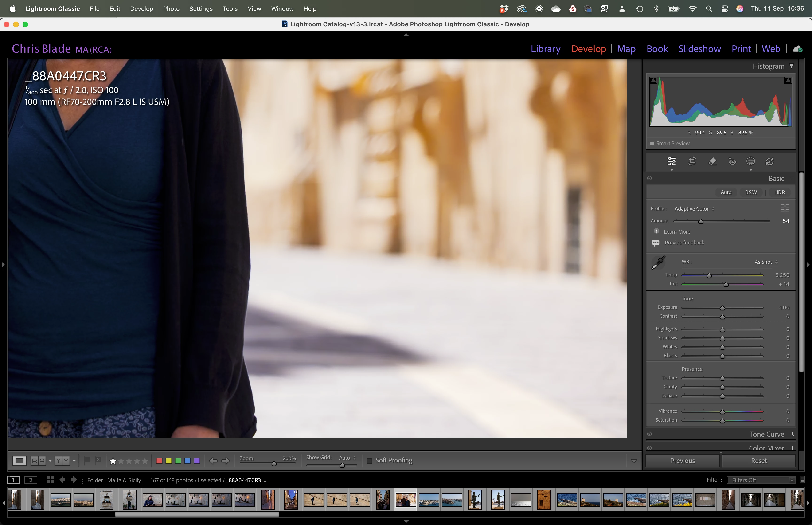This screenshot has width=812, height=525.
Task: Select the Red Eye correction tool
Action: click(x=732, y=161)
